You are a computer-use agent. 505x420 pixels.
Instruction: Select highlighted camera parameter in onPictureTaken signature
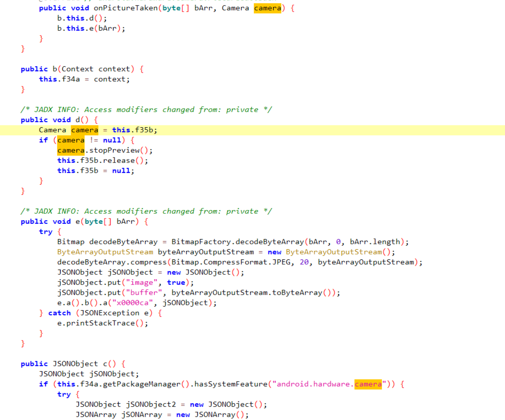click(268, 8)
